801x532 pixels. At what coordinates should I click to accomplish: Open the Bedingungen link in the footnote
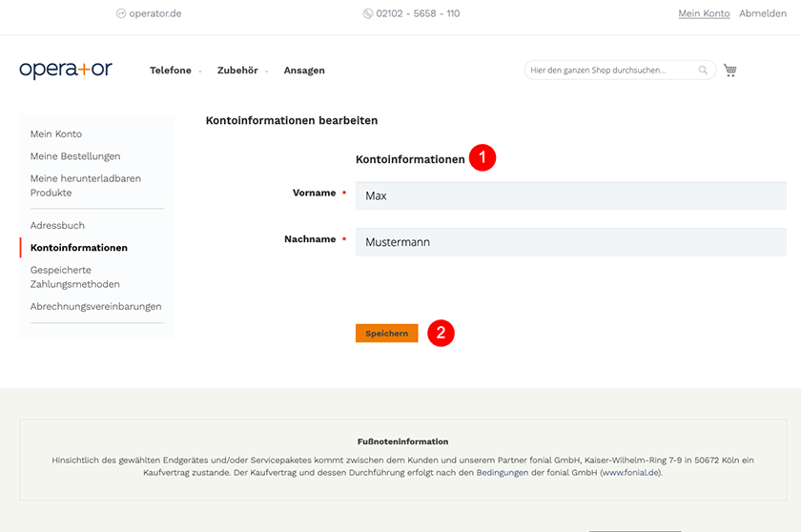click(x=503, y=473)
